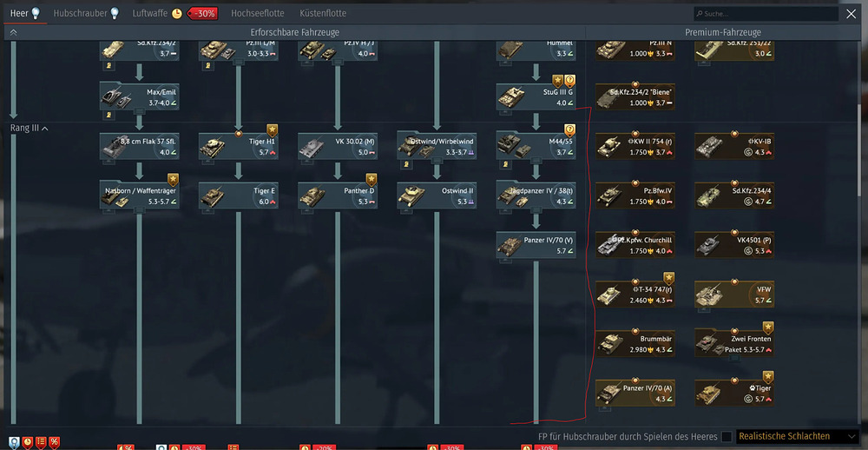Click the KV-IB premium tank icon
The image size is (868, 450).
coord(708,148)
